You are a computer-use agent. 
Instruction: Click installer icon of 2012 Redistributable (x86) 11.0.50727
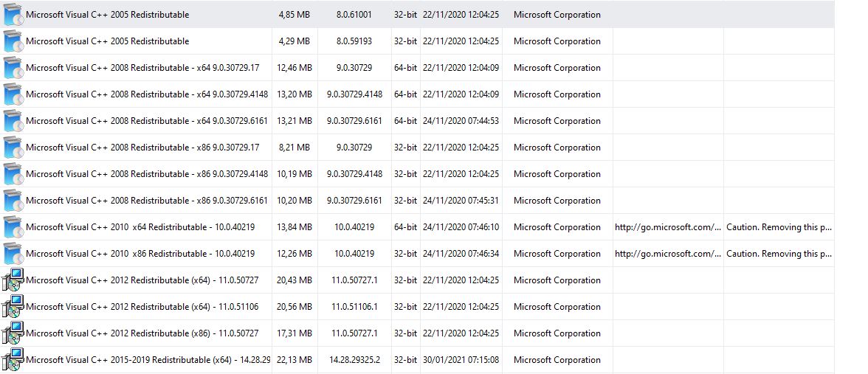tap(13, 333)
